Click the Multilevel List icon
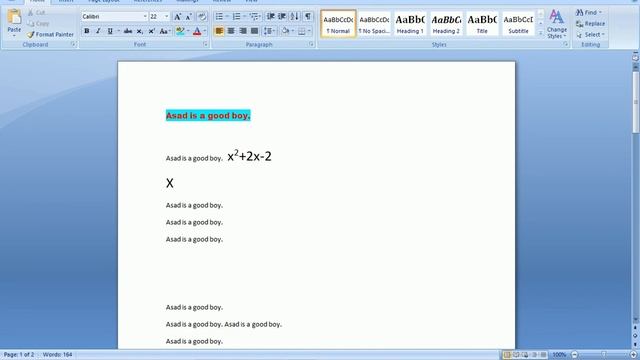640x360 pixels. pos(254,17)
